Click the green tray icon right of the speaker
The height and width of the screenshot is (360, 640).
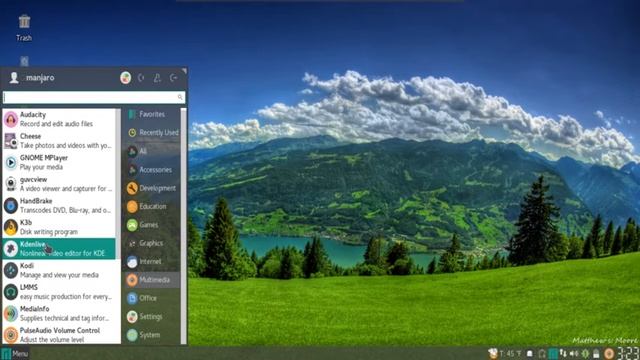click(x=586, y=353)
